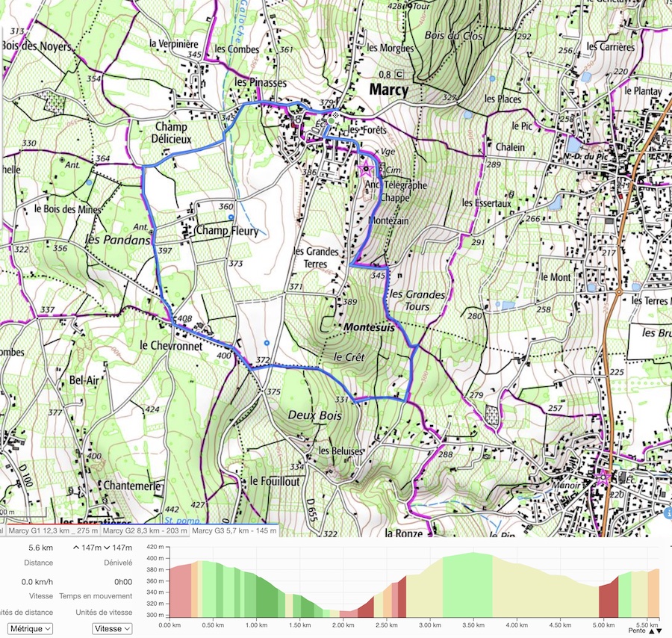
Task: Click the Temps en mouvement label
Action: 96,596
